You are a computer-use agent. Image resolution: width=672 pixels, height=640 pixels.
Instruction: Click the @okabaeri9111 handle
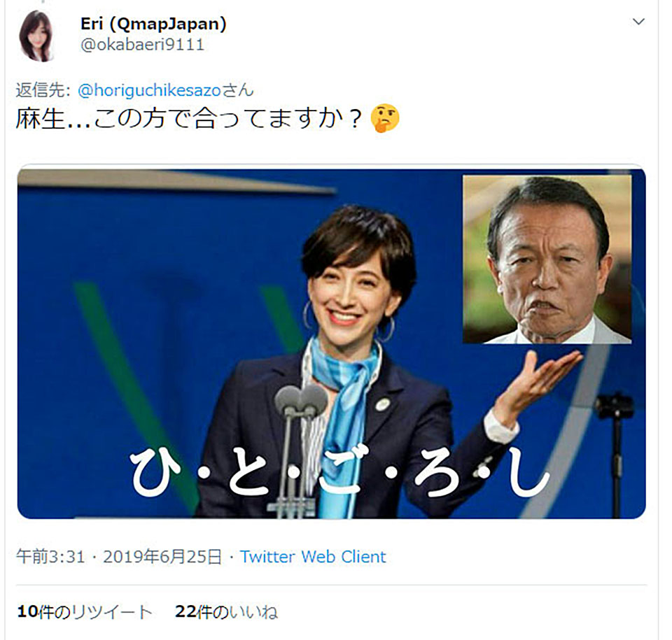[142, 45]
